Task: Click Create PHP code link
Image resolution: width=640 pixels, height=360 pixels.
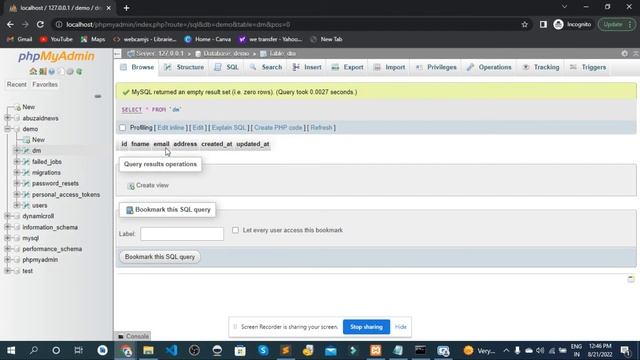Action: click(x=278, y=128)
